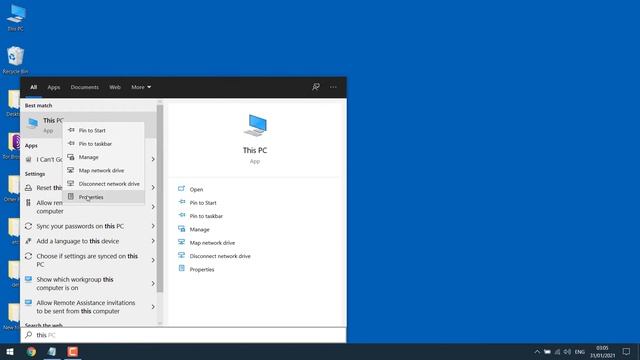
Task: Click the volume icon in system tray
Action: click(567, 351)
